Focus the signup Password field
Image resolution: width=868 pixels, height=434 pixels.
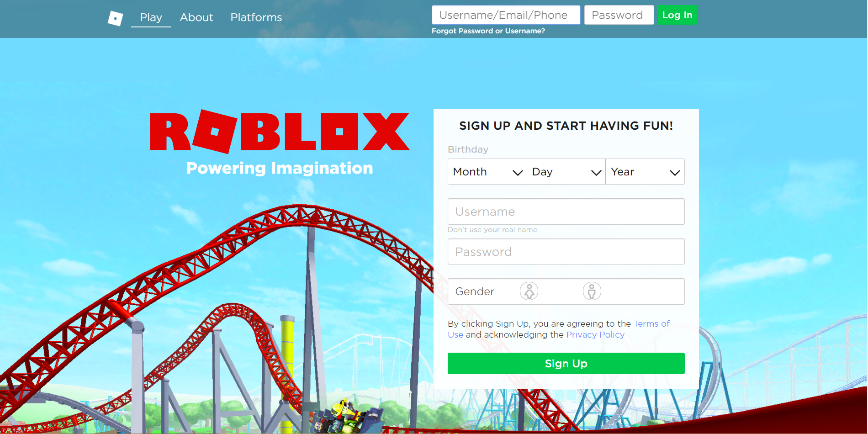pyautogui.click(x=566, y=252)
